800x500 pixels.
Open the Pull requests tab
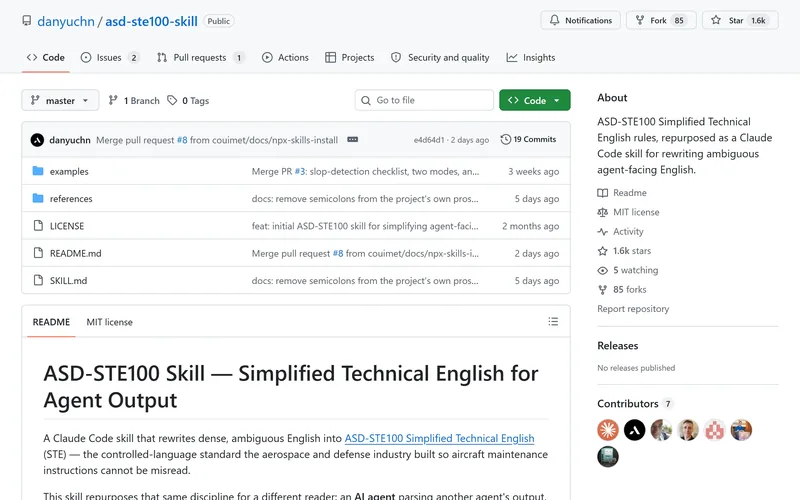click(200, 58)
